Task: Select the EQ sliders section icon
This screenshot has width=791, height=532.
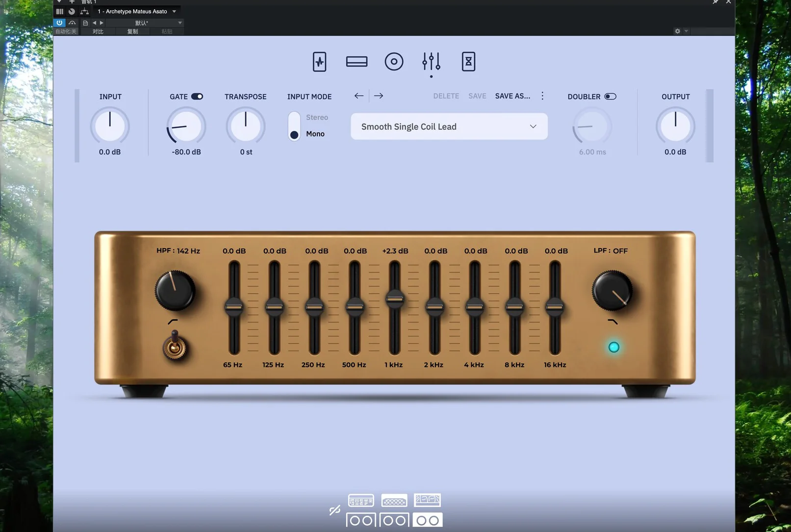Action: coord(431,62)
